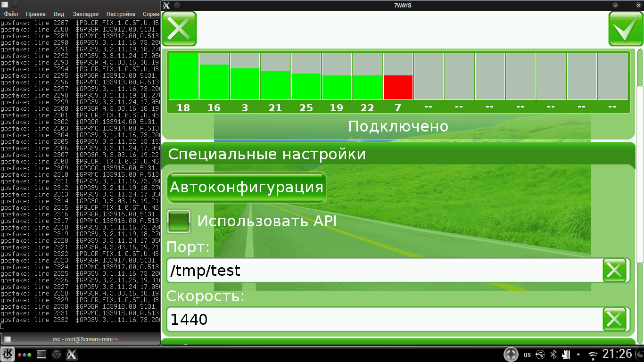Expand hidden system tray icons arrow
This screenshot has width=644, height=362.
click(578, 354)
